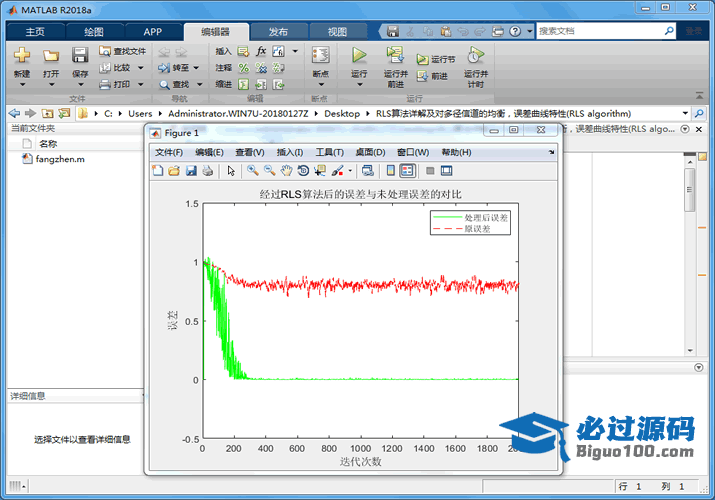Toggle the Edit Plot arrow tool
This screenshot has width=715, height=500.
tap(231, 171)
